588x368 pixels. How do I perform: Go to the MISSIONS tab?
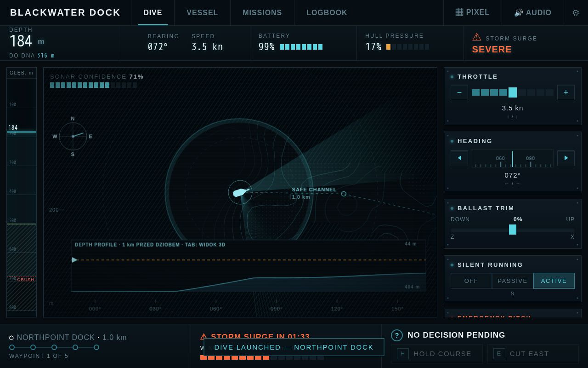262,12
